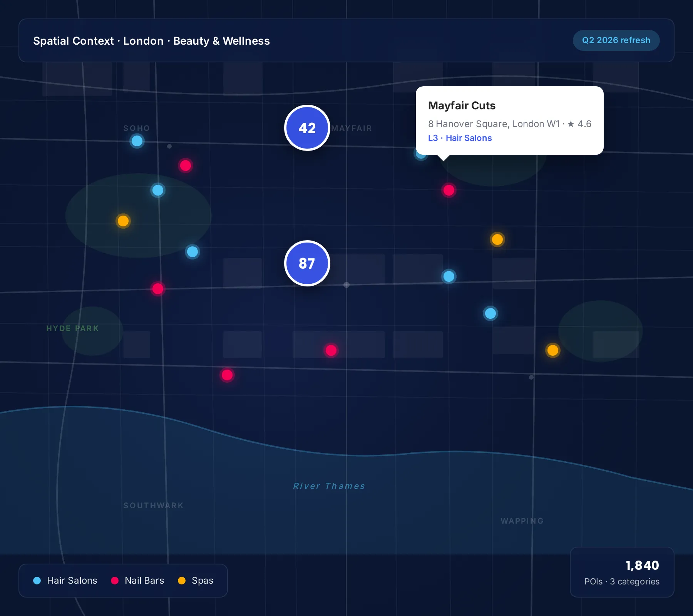Image resolution: width=693 pixels, height=616 pixels.
Task: Select the blue marker directly east of cluster 87
Action: point(449,276)
